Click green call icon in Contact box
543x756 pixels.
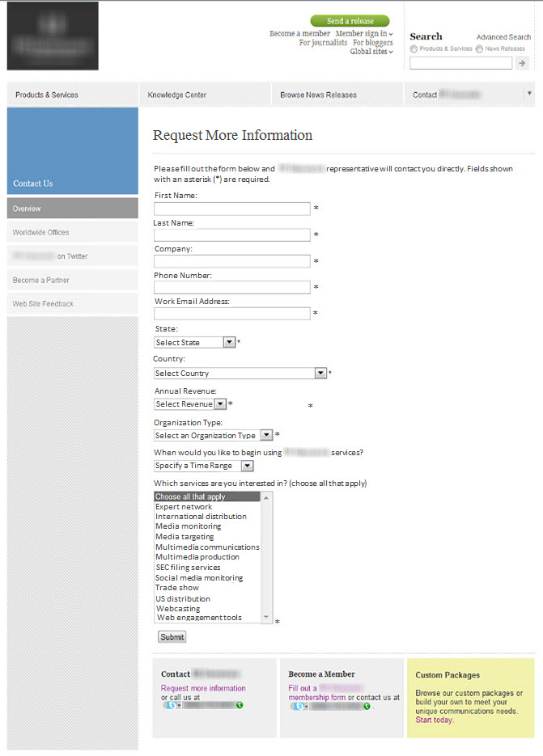click(240, 705)
